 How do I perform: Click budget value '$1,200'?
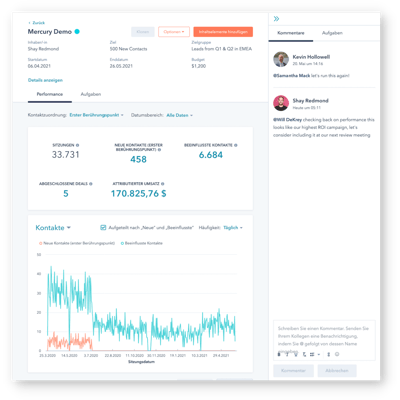199,66
